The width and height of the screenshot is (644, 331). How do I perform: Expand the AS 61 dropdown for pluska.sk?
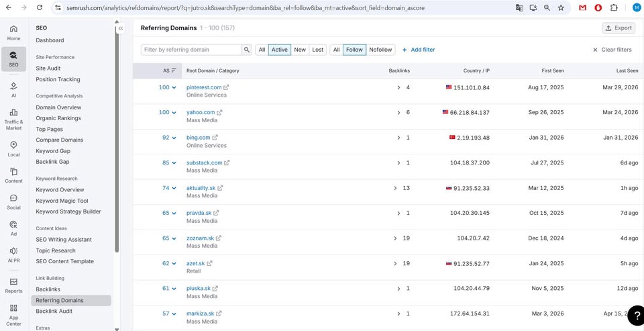(x=169, y=289)
